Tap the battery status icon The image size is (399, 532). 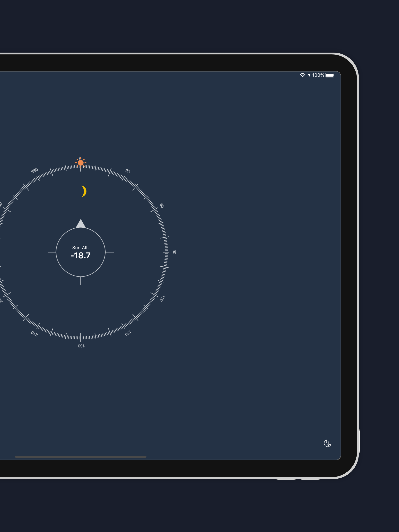pos(330,75)
